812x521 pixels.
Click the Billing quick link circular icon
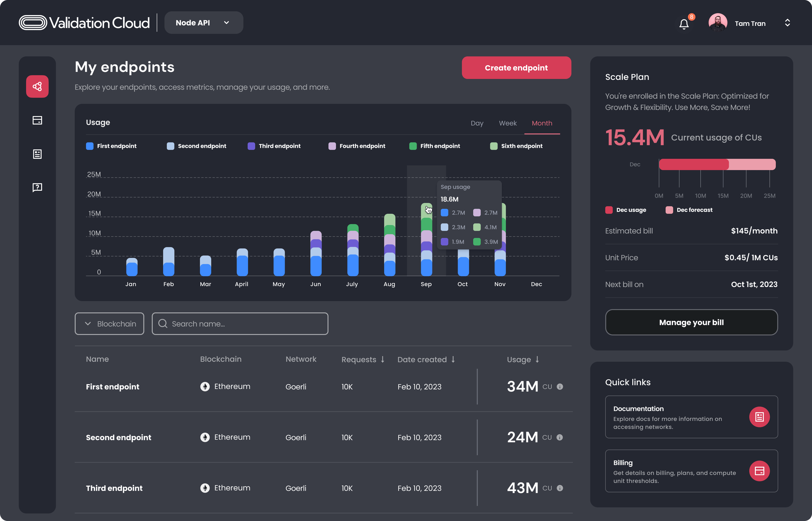tap(759, 471)
